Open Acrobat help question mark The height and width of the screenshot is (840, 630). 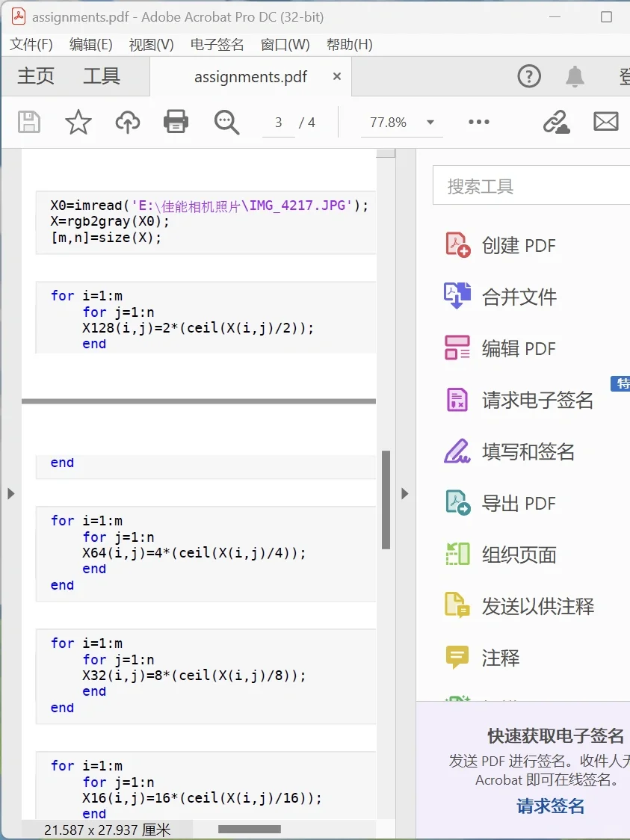coord(529,76)
